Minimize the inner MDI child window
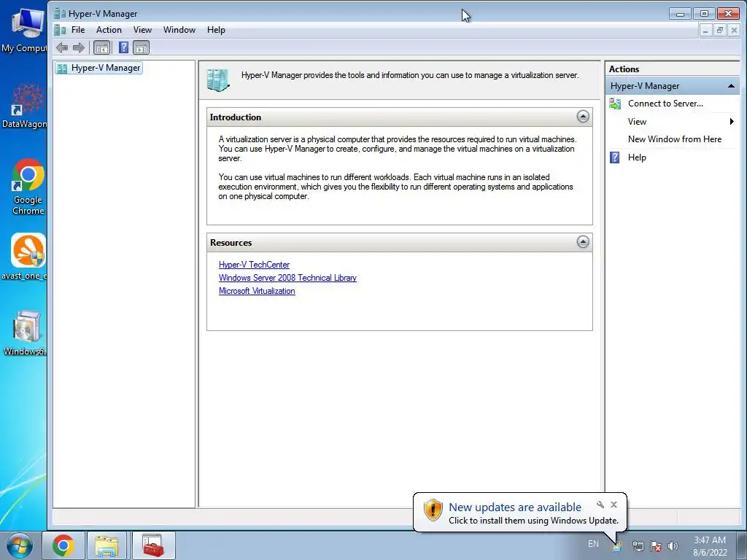Screen dimensions: 747x560 coord(705,31)
